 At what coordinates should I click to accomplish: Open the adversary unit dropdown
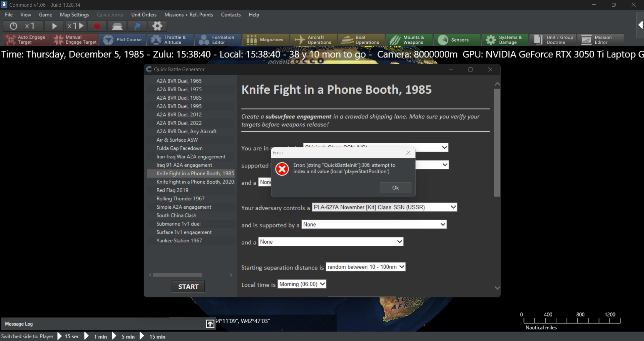(385, 207)
